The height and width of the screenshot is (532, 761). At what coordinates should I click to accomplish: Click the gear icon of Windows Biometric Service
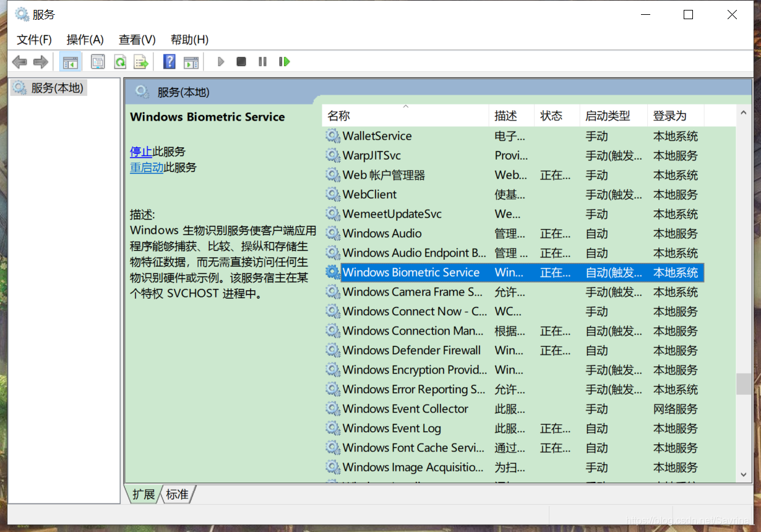coord(333,272)
